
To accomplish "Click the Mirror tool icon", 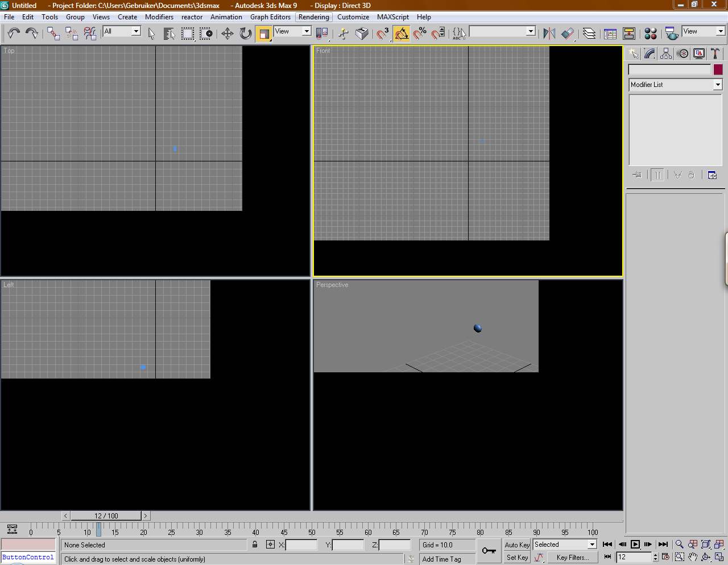I will [x=549, y=34].
